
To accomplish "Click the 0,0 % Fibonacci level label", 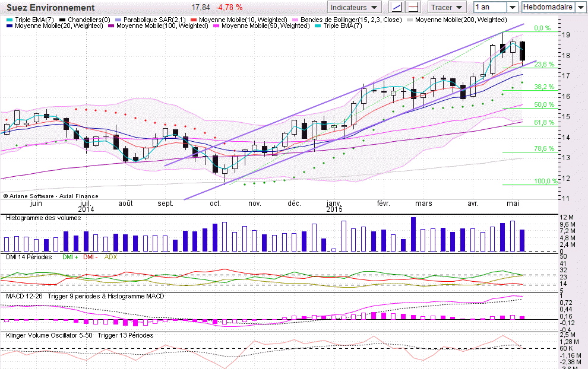I will pyautogui.click(x=542, y=28).
